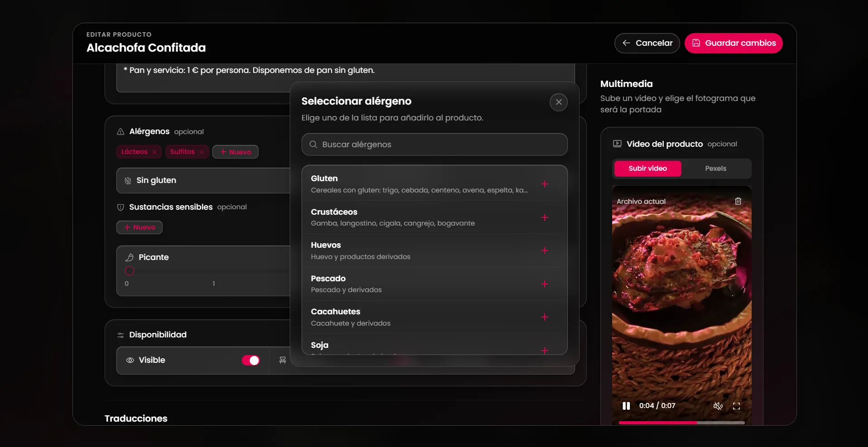Screen dimensions: 868x447
Task: Add a new Sustancias sensibles item
Action: [139, 227]
